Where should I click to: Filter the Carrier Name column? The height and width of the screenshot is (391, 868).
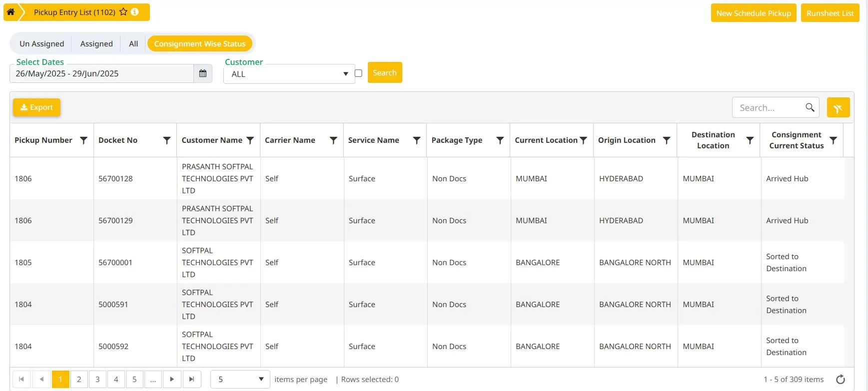point(333,140)
